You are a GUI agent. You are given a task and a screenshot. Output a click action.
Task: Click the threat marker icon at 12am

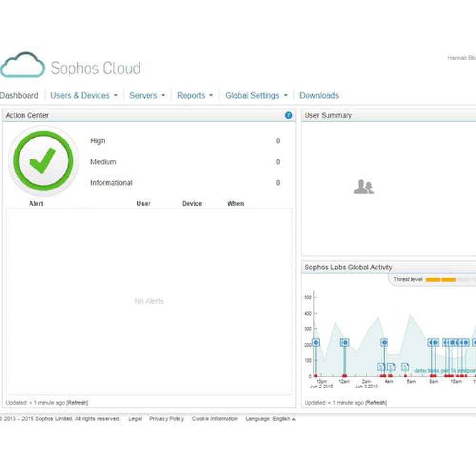click(345, 342)
